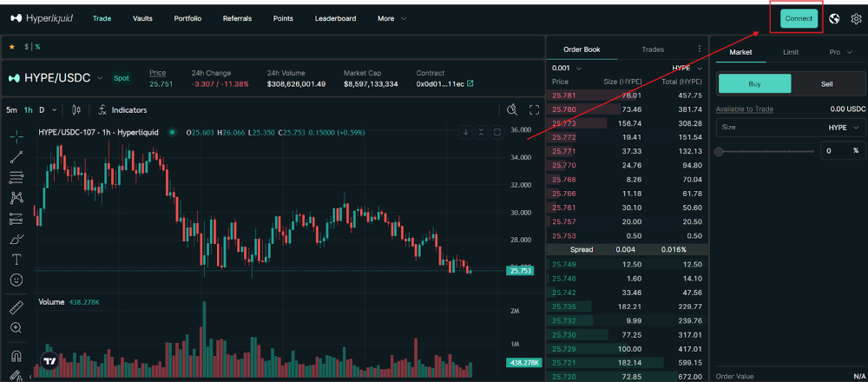Select the ruler measure tool

tap(16, 307)
